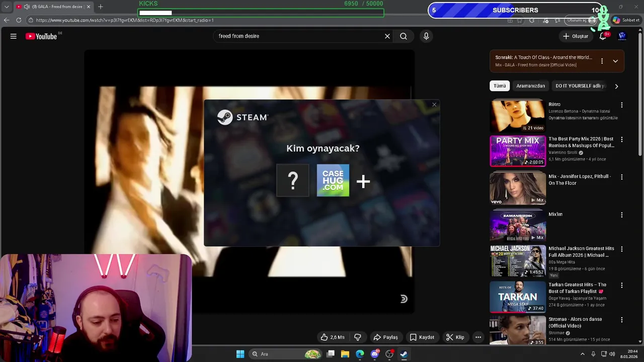
Task: Open the Rétro playlist thumbnail
Action: (x=518, y=116)
